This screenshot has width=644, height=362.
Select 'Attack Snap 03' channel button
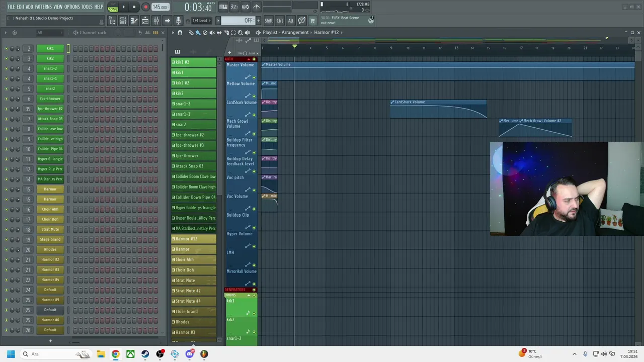50,119
